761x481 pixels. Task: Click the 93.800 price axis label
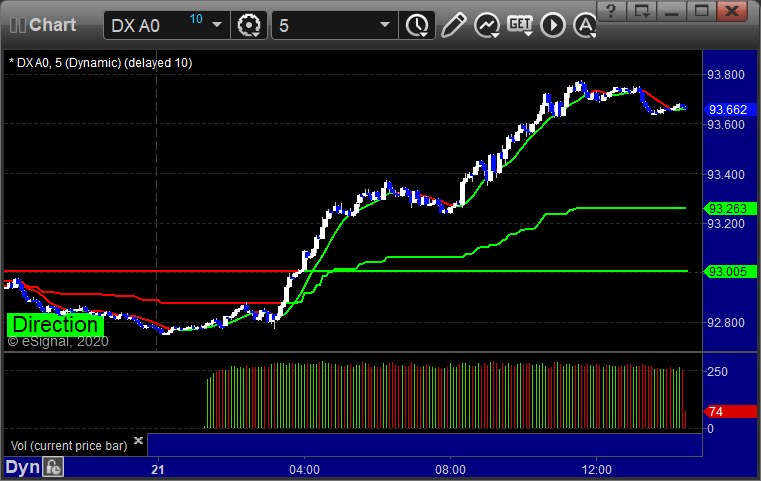click(x=726, y=75)
